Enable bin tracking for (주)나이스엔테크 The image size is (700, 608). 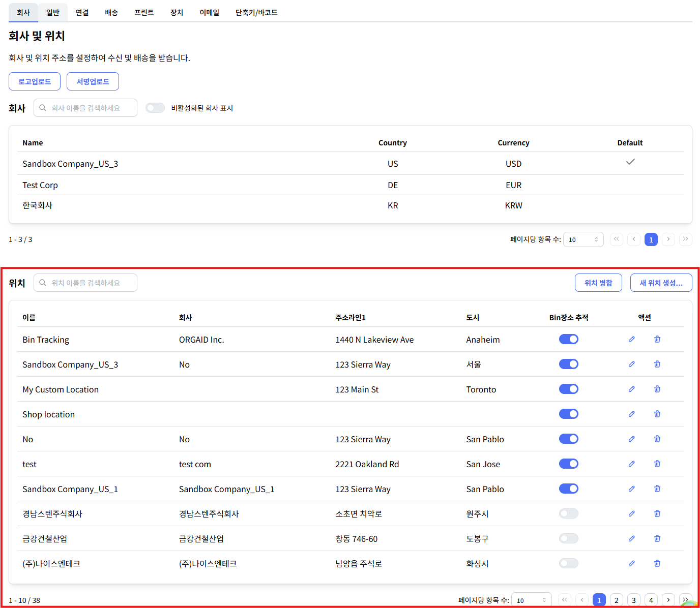pos(569,563)
